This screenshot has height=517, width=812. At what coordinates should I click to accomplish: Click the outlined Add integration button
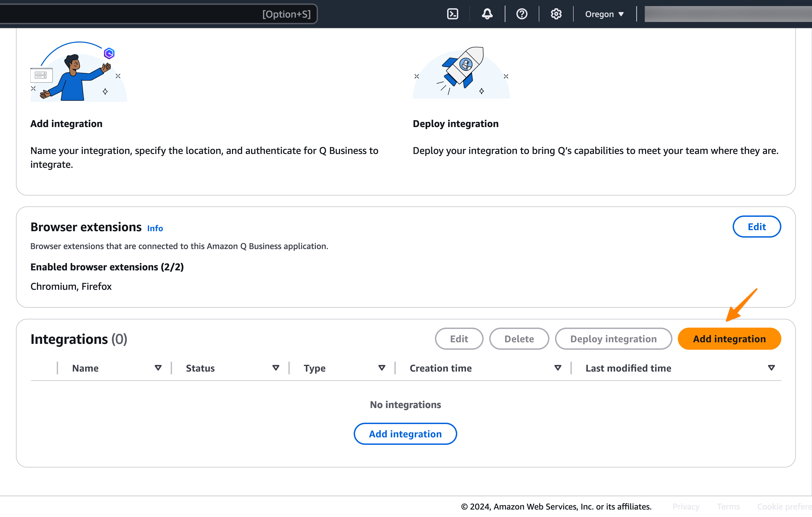point(405,434)
